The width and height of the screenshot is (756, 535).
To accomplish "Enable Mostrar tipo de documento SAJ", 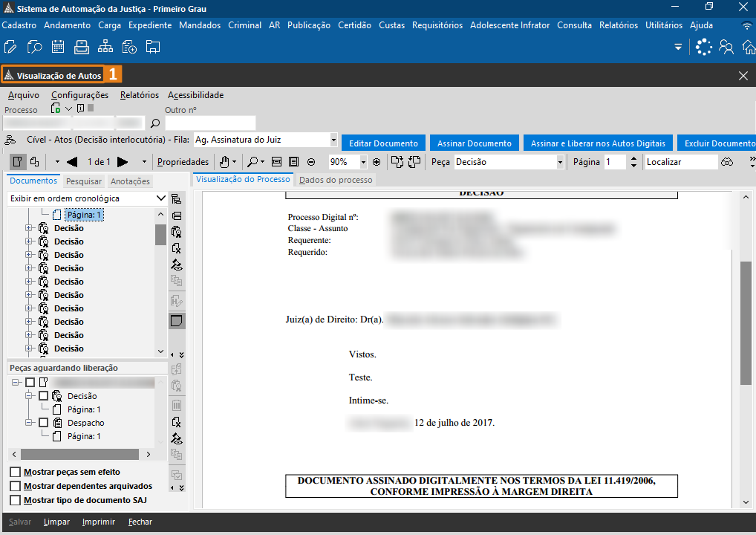I will point(16,500).
